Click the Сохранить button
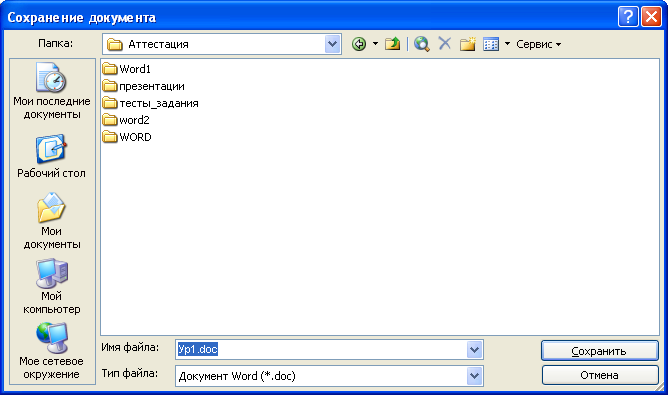Viewport: 668px width, 395px height. click(x=600, y=351)
